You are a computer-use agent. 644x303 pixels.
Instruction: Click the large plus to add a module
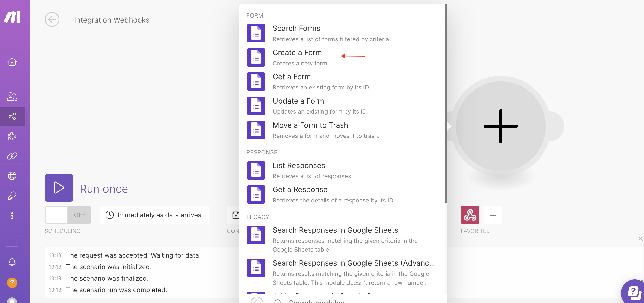point(500,126)
